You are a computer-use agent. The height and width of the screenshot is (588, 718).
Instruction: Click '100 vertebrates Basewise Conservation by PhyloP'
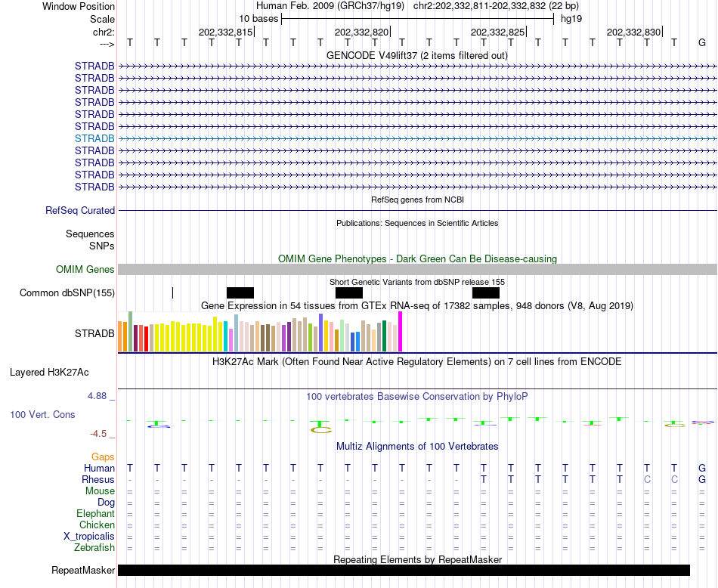click(x=417, y=397)
